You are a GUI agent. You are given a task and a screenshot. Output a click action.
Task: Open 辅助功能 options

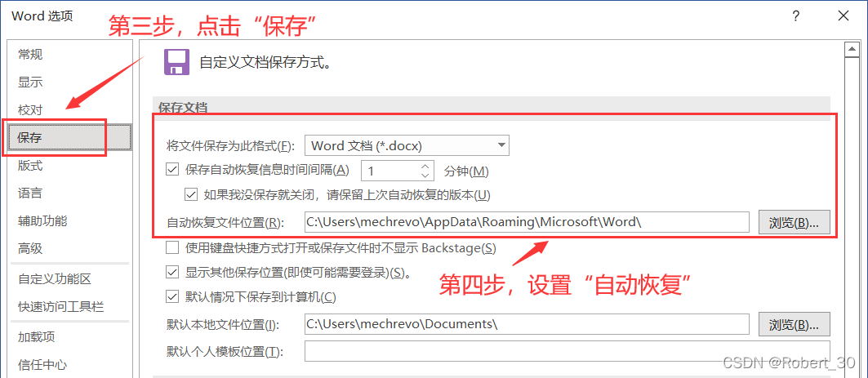pos(42,220)
